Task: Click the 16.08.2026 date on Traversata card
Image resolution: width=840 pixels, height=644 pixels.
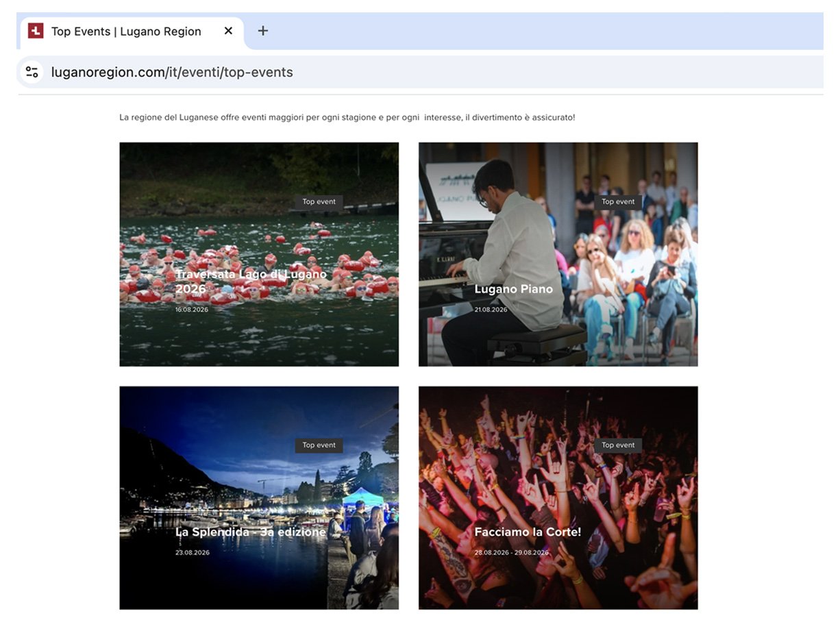Action: pos(192,310)
